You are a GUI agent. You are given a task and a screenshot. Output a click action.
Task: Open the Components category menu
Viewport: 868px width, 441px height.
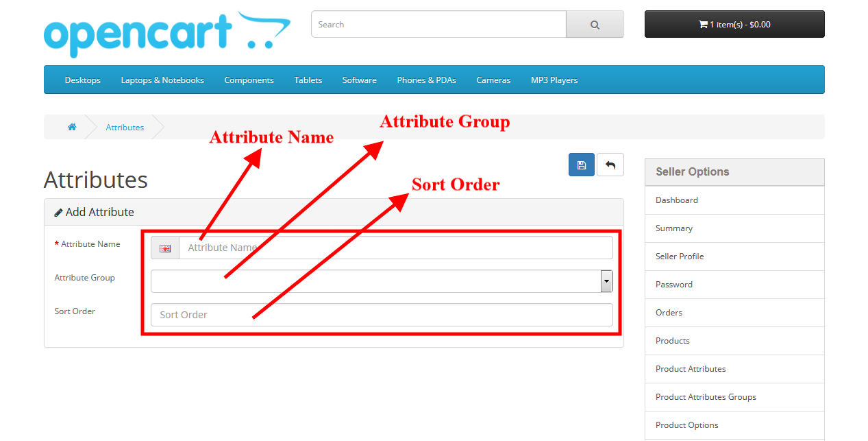(x=249, y=80)
